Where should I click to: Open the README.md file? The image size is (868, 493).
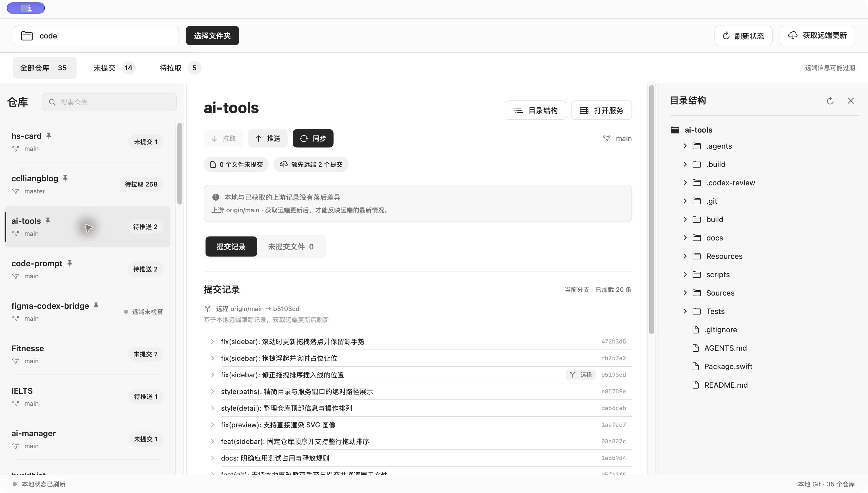tap(720, 385)
